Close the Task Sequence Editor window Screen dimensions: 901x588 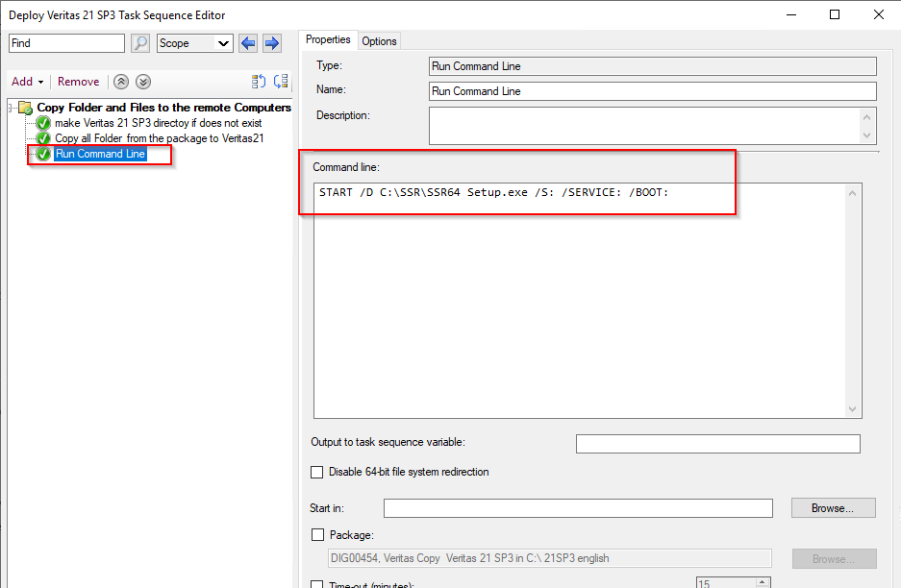(x=879, y=15)
